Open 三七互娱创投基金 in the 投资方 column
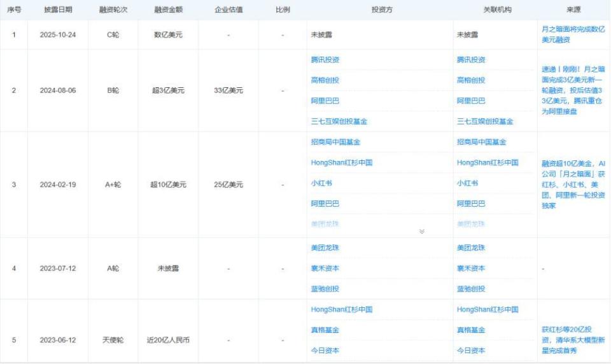 339,122
